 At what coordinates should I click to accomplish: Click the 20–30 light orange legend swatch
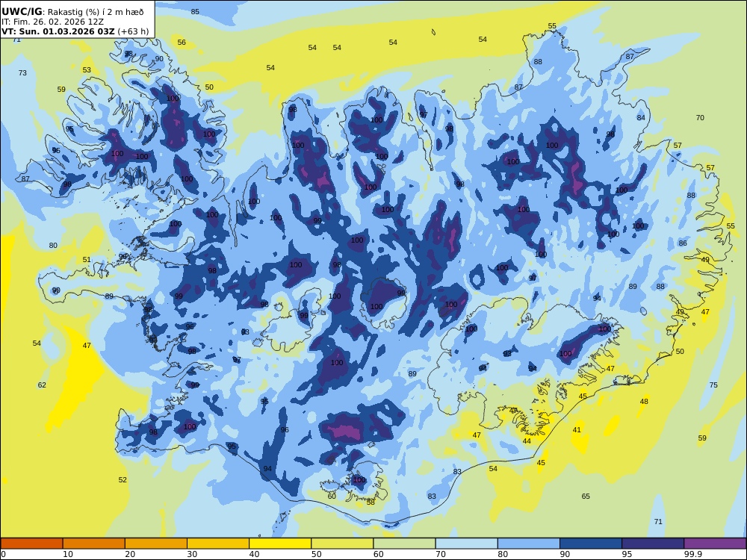156,544
